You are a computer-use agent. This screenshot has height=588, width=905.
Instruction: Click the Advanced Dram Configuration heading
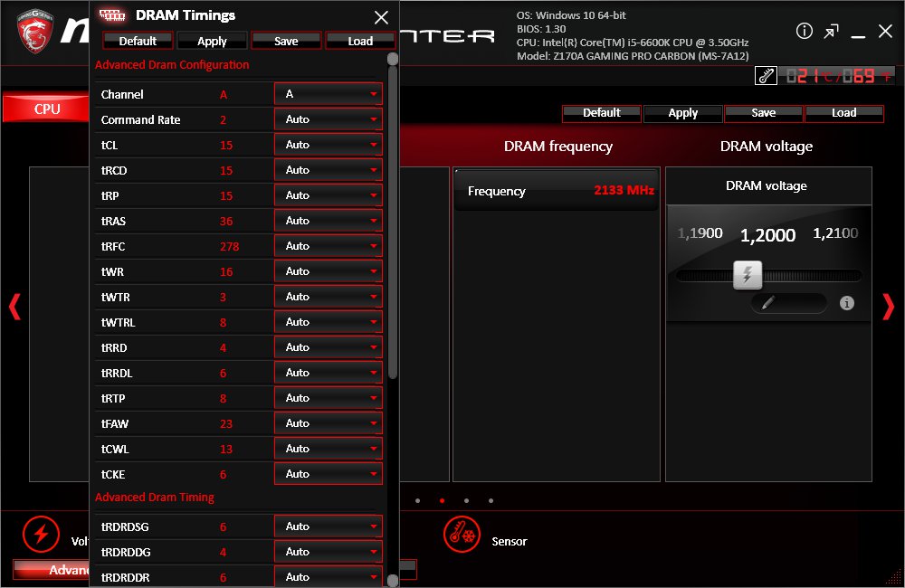coord(172,64)
